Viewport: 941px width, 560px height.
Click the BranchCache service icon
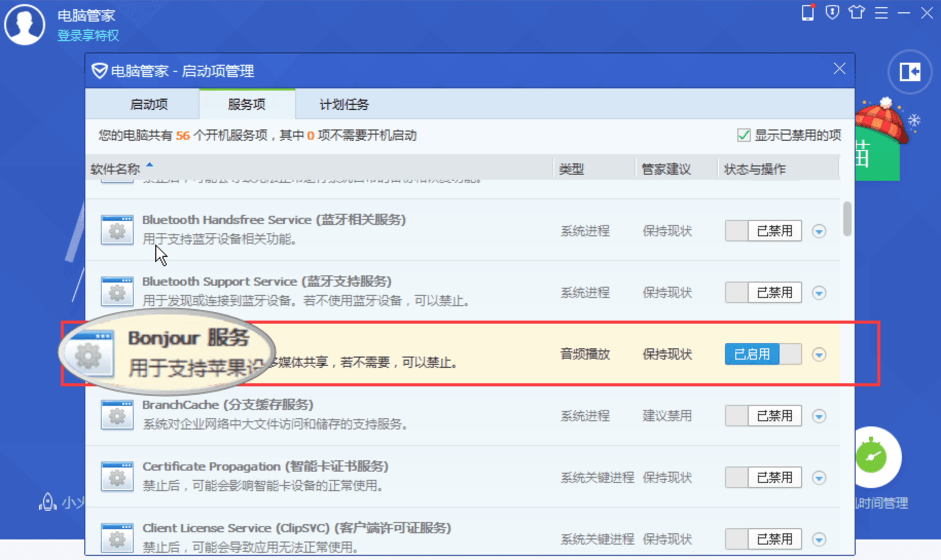pos(117,415)
